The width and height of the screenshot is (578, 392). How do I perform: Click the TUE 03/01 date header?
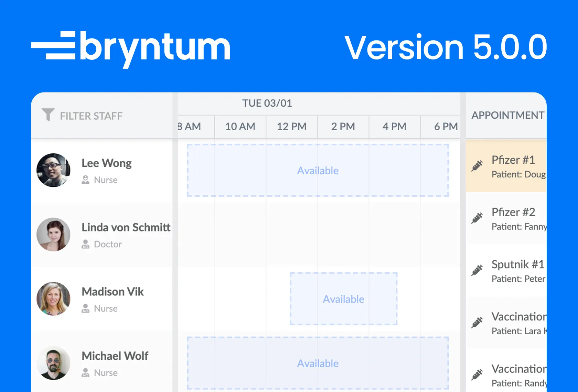(267, 103)
